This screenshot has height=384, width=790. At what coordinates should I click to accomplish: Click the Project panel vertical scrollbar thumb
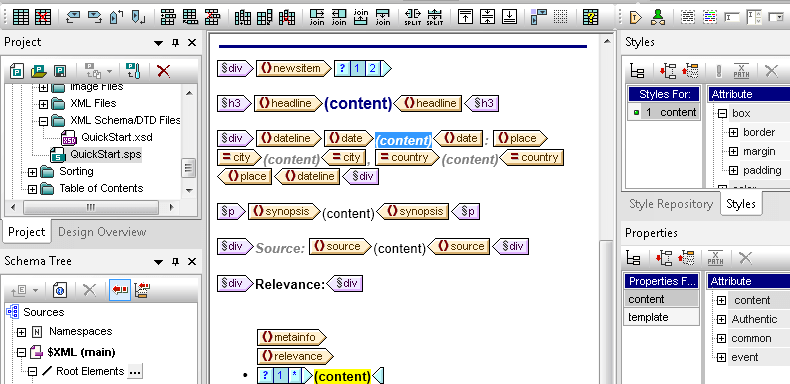[189, 167]
